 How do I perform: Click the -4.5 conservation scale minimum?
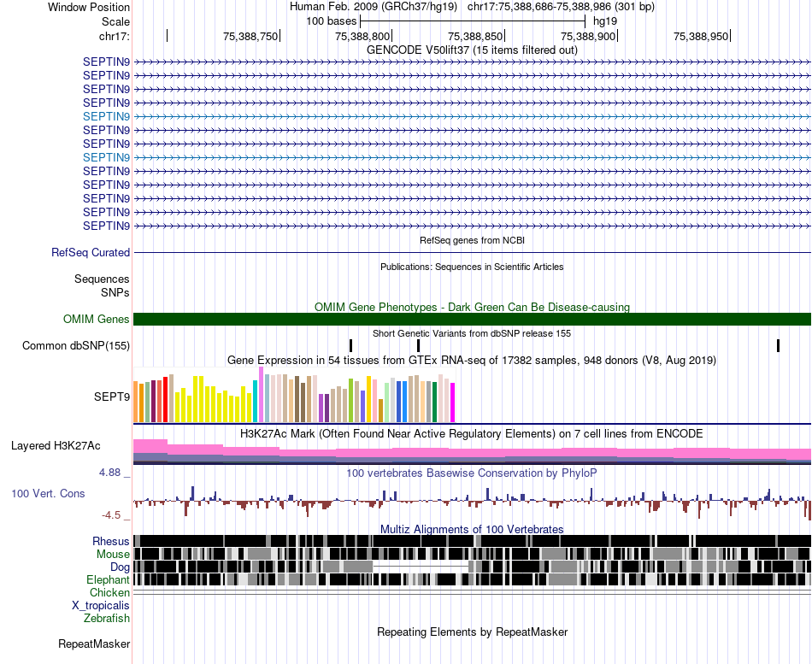(x=111, y=514)
